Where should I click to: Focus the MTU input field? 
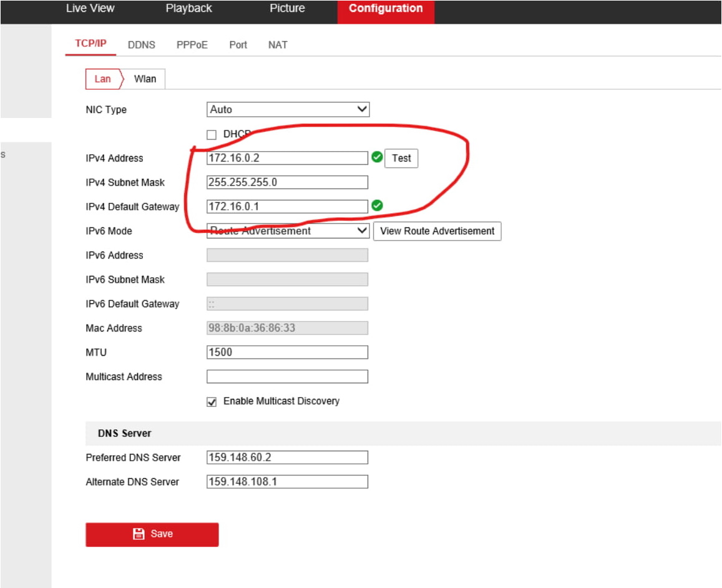point(287,353)
